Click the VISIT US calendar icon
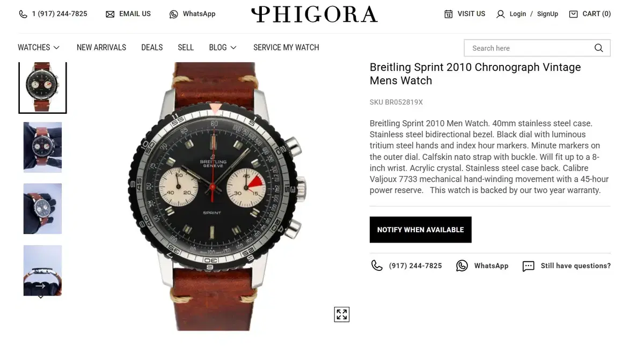Viewport: 644px width, 346px height. click(x=449, y=14)
